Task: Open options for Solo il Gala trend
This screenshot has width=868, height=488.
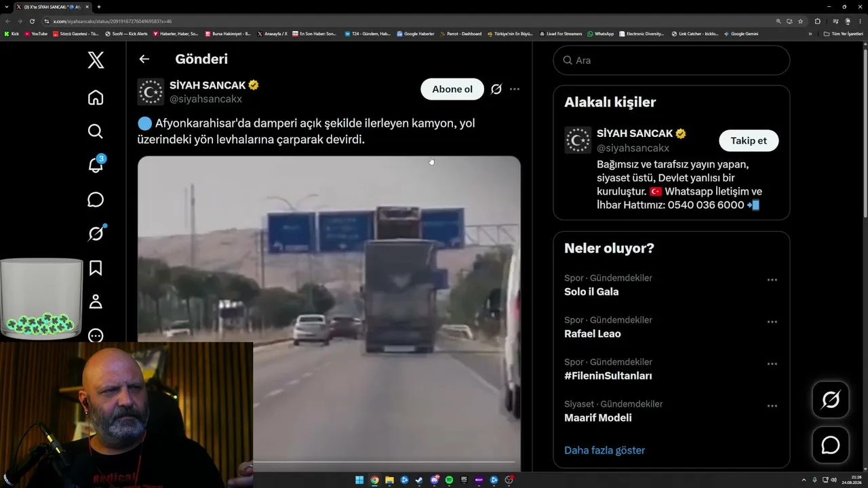Action: 772,280
